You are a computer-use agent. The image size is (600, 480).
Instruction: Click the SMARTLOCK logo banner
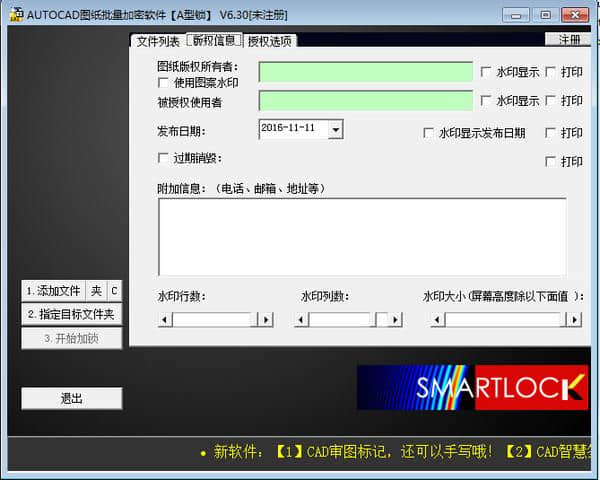pyautogui.click(x=472, y=387)
